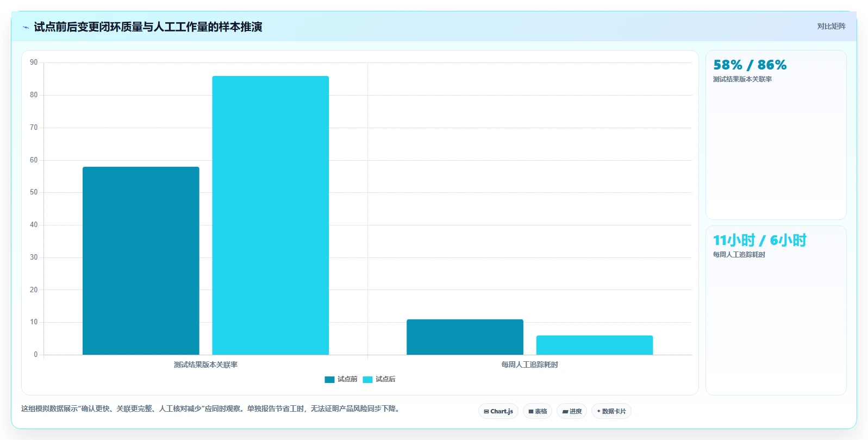Click the y-axis value 90
The image size is (868, 440).
tap(34, 62)
